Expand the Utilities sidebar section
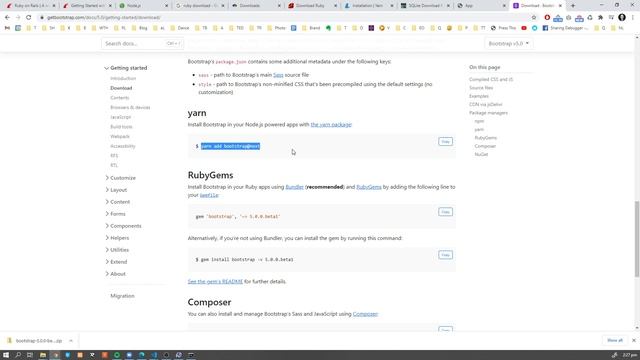The height and width of the screenshot is (360, 640). click(117, 250)
